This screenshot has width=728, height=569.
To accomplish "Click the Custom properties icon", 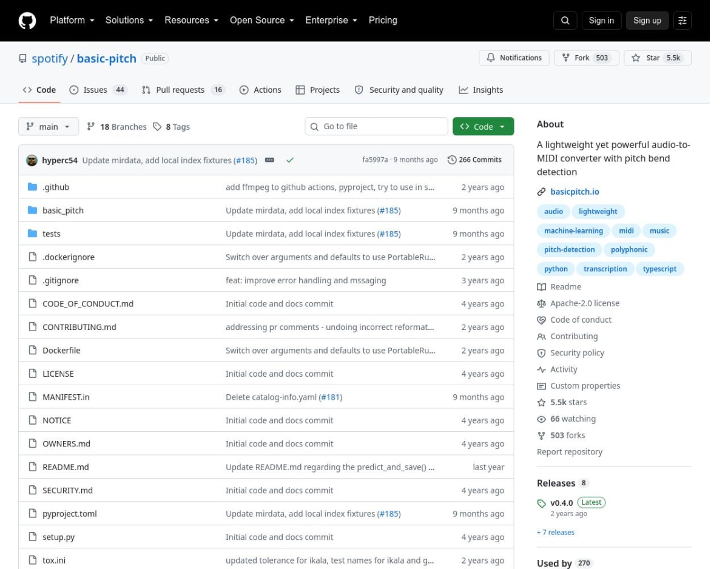I will pos(541,386).
